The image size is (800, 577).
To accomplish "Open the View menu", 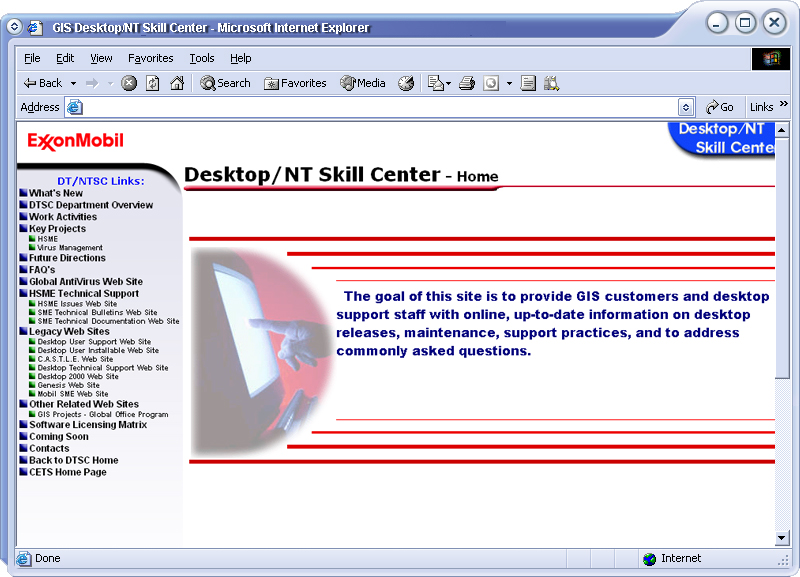I will tap(101, 58).
